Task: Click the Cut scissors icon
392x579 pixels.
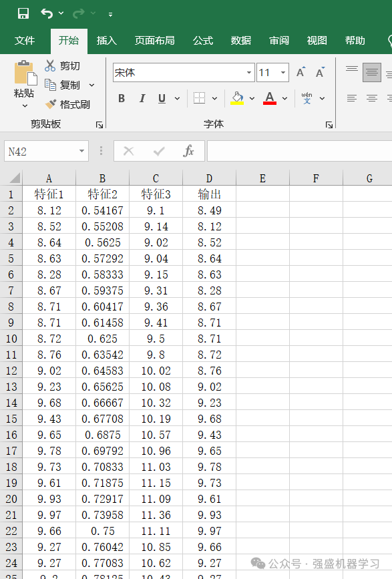Action: point(50,65)
